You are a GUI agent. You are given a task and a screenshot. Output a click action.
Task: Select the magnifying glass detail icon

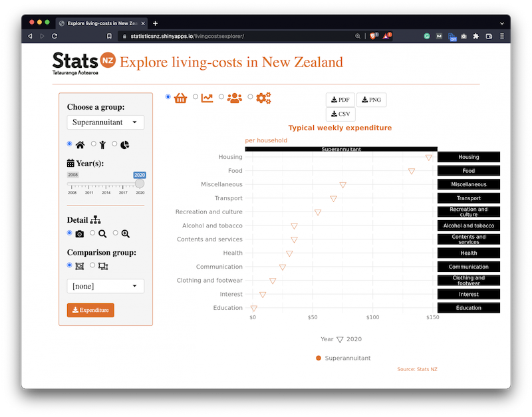(x=102, y=234)
